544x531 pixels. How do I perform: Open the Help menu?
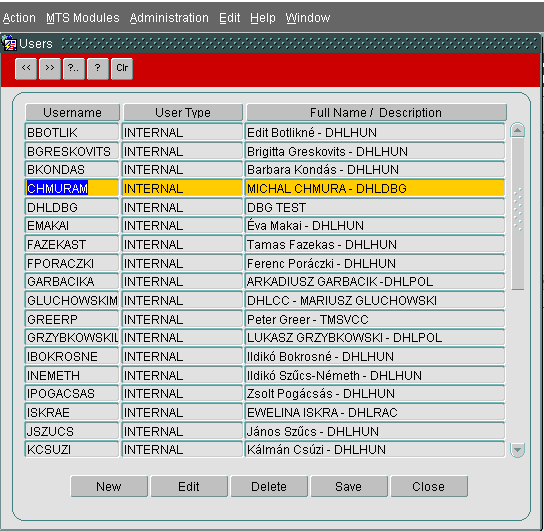tap(263, 18)
